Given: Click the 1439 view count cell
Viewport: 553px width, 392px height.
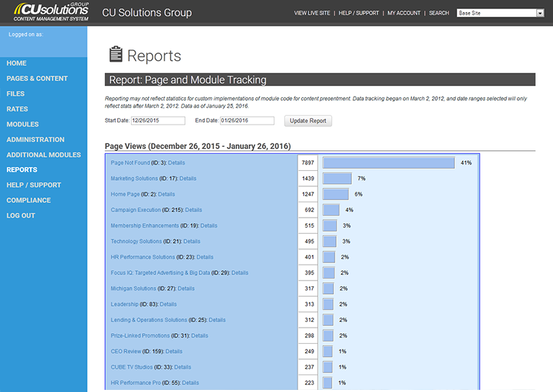Looking at the screenshot, I should [x=307, y=178].
